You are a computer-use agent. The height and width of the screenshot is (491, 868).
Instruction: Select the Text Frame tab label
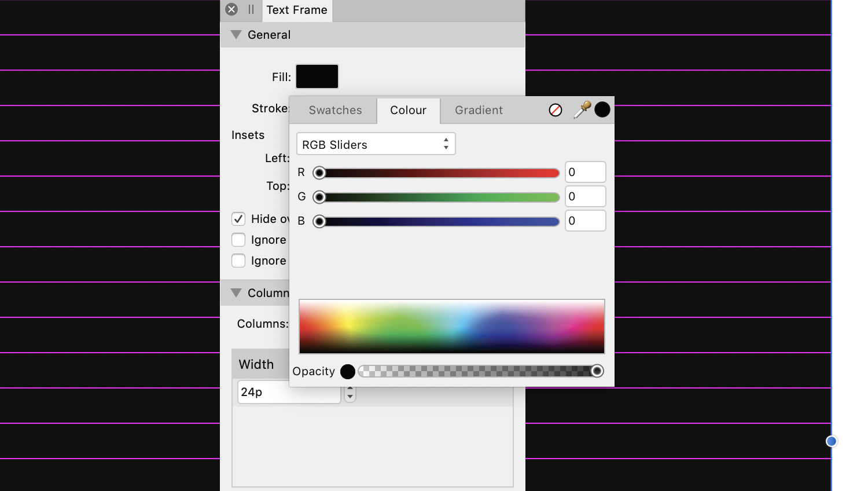296,9
